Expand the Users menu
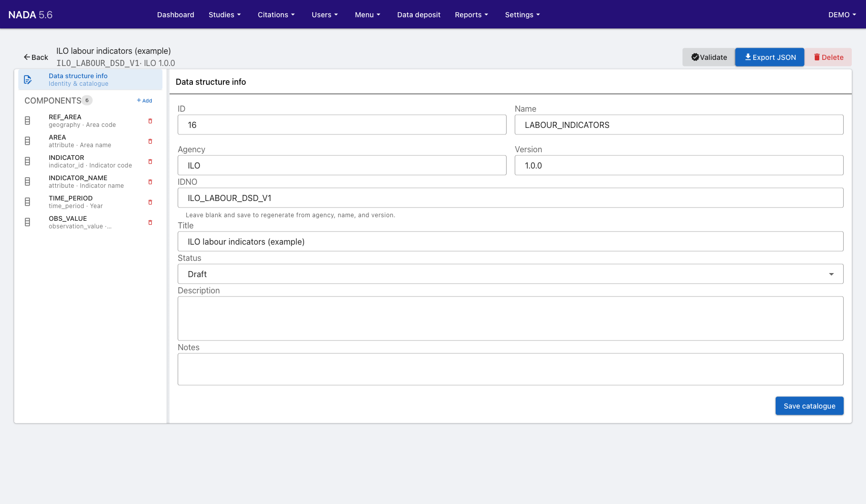The image size is (866, 504). (x=325, y=15)
